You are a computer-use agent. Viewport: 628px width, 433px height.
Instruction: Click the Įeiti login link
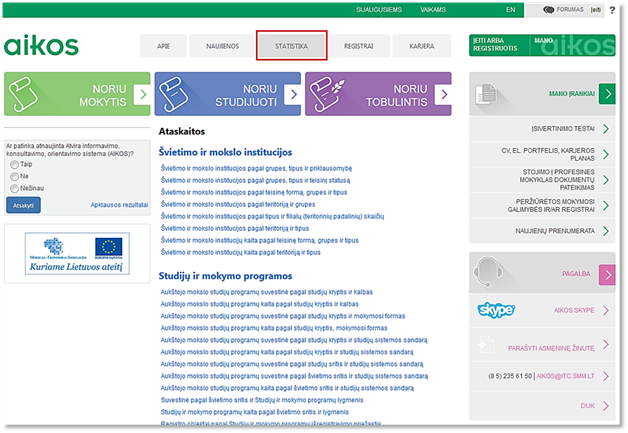[x=596, y=10]
